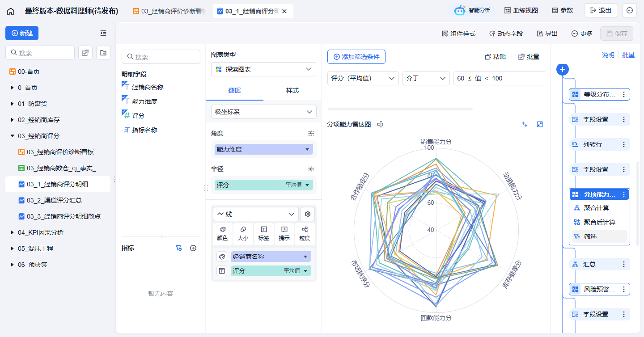Viewport: 644px width, 337px height.
Task: Click the rename icon beside 分项能力雷达图 title
Action: 380,124
